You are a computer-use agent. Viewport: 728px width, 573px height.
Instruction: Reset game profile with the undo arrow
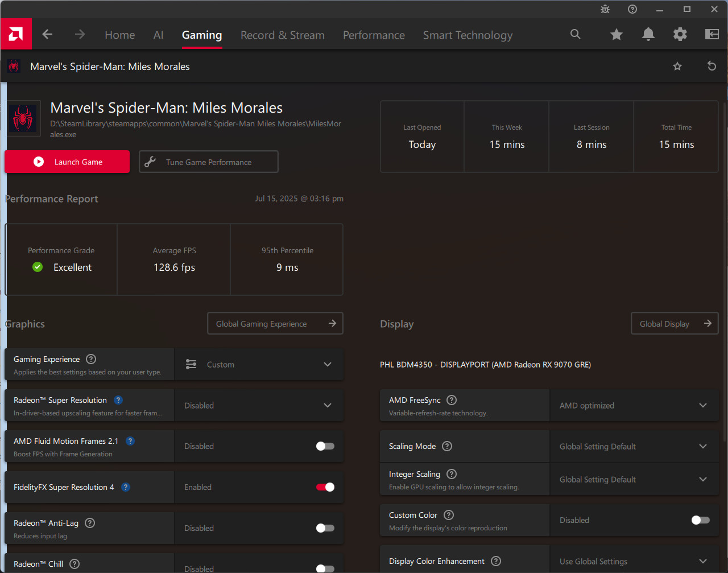click(712, 66)
